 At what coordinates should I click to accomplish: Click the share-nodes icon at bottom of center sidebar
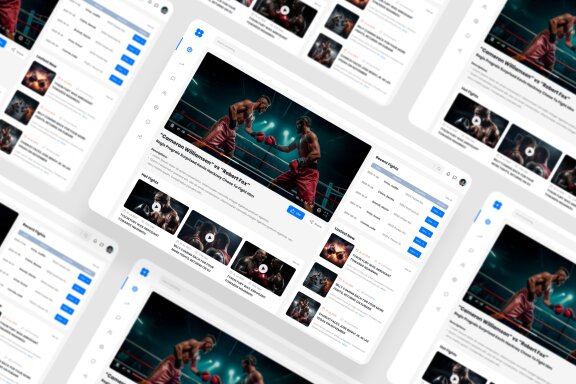(x=140, y=136)
